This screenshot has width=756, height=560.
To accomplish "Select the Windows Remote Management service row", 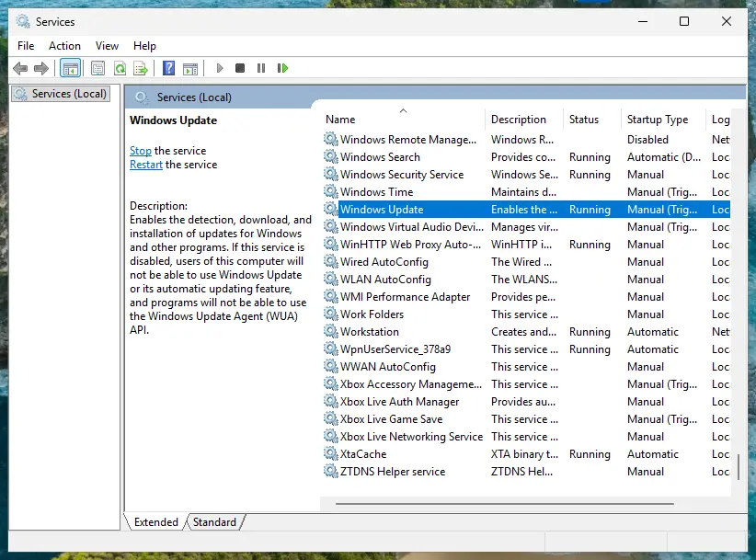I will click(x=525, y=139).
